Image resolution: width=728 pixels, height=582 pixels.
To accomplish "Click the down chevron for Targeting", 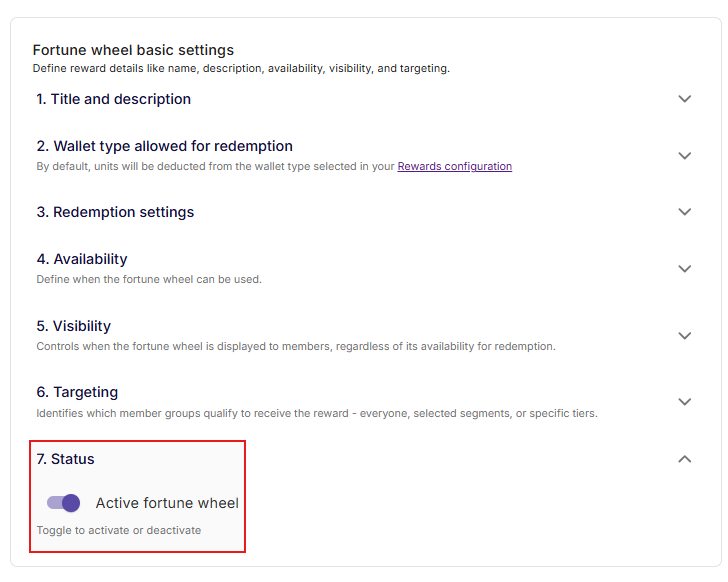I will pyautogui.click(x=684, y=402).
